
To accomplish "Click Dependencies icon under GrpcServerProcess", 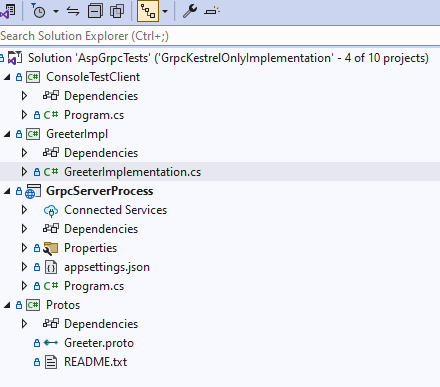I will 51,229.
